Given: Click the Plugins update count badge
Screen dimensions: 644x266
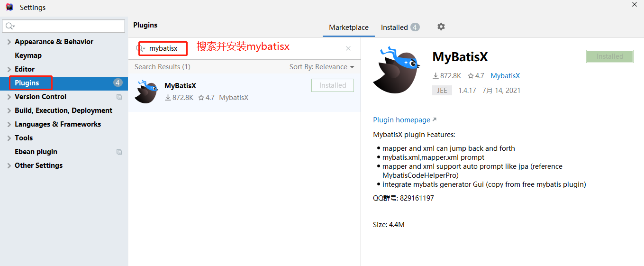Looking at the screenshot, I should click(x=118, y=83).
